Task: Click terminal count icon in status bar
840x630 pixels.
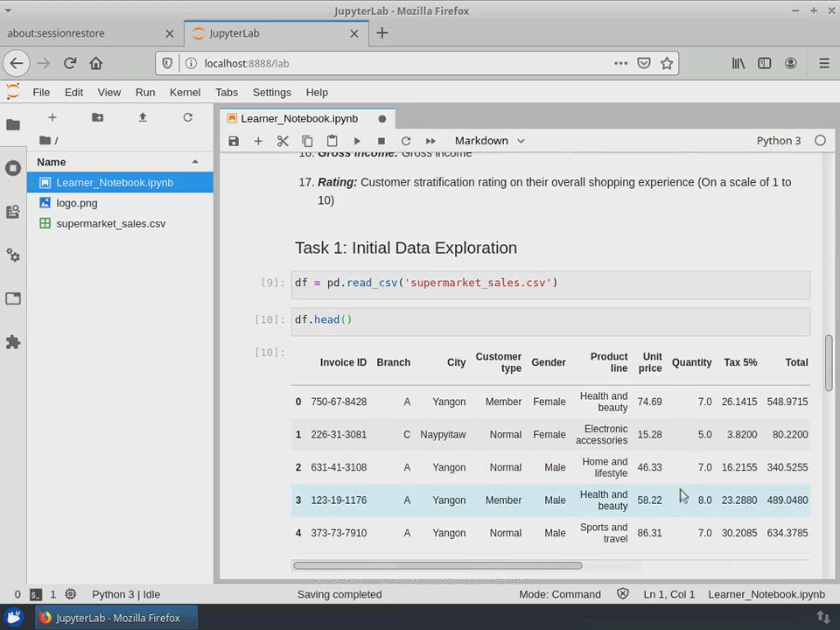Action: pos(35,594)
